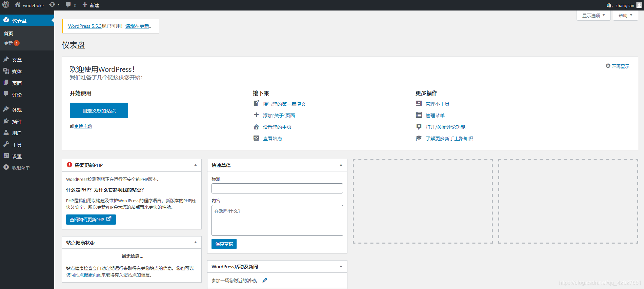The image size is (644, 289).
Task: Click edit icon beside 撰写您的第一篇博文
Action: click(256, 103)
